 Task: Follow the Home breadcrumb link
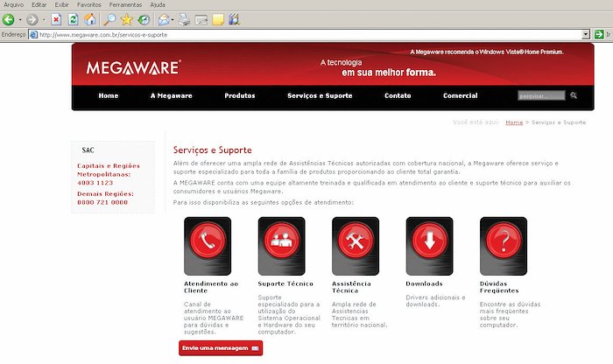coord(514,122)
